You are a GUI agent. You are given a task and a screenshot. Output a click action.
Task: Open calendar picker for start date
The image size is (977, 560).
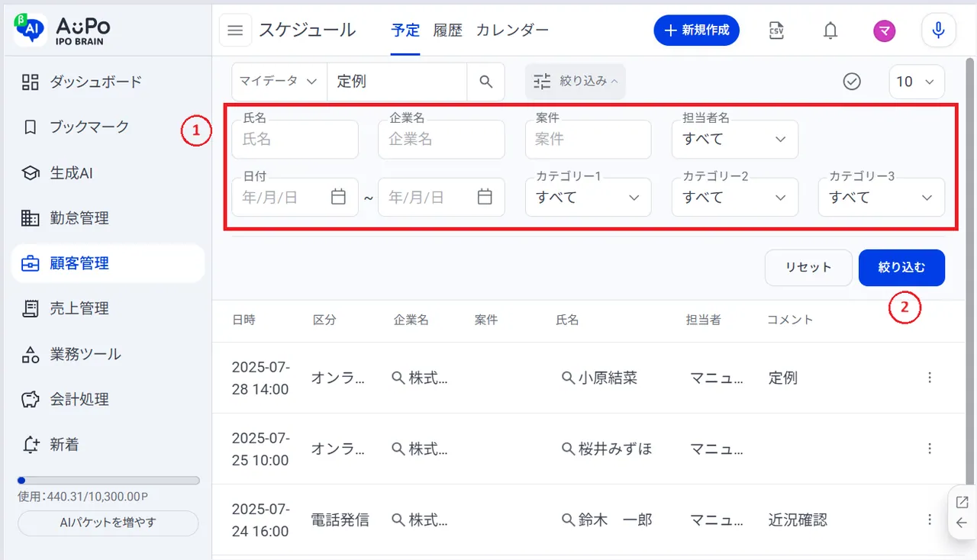(x=338, y=197)
